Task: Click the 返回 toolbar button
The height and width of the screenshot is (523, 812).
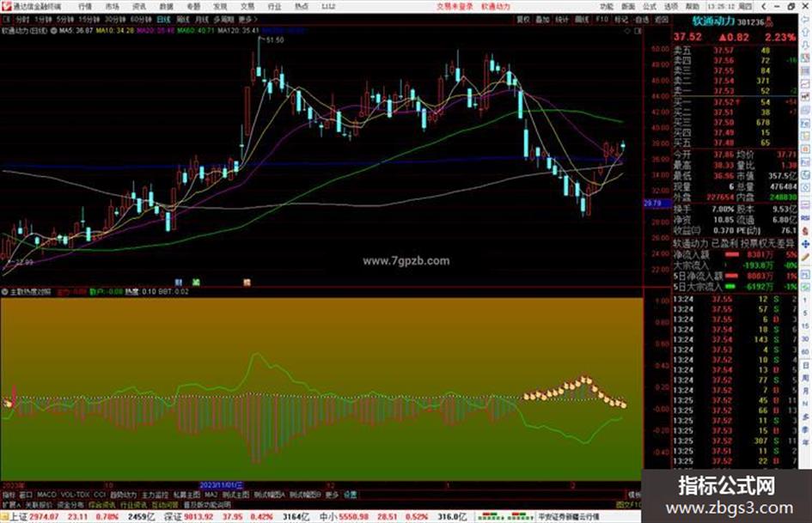Action: 662,19
